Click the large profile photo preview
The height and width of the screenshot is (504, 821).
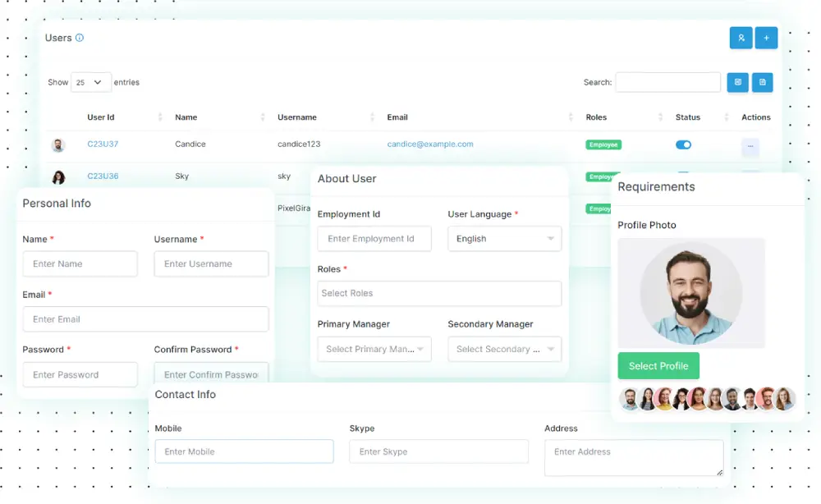coord(690,293)
